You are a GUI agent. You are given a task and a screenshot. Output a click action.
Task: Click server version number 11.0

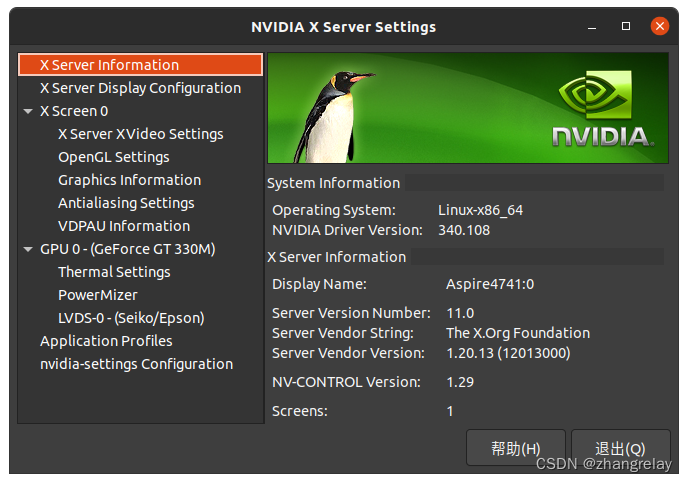click(460, 313)
